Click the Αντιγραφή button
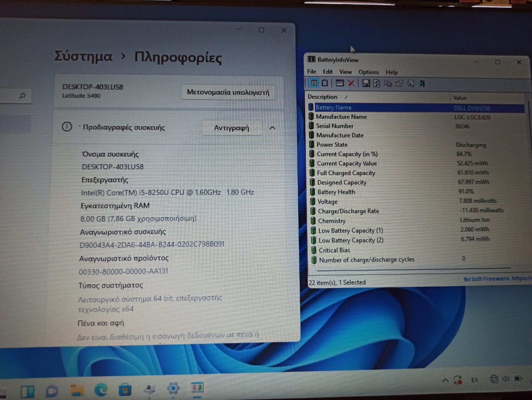 click(x=232, y=128)
